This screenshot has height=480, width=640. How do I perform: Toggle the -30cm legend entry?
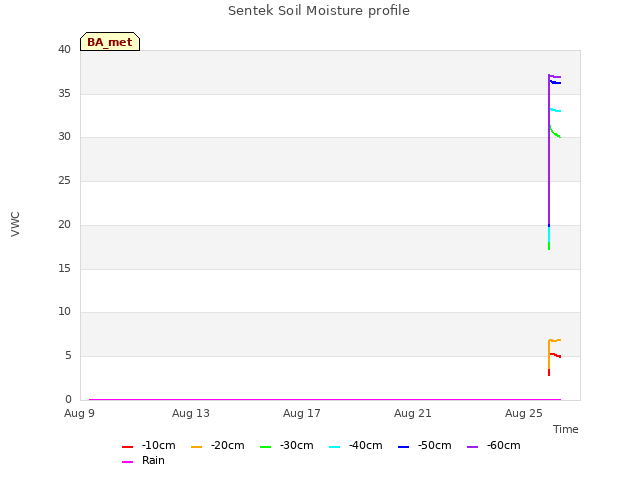[x=287, y=446]
